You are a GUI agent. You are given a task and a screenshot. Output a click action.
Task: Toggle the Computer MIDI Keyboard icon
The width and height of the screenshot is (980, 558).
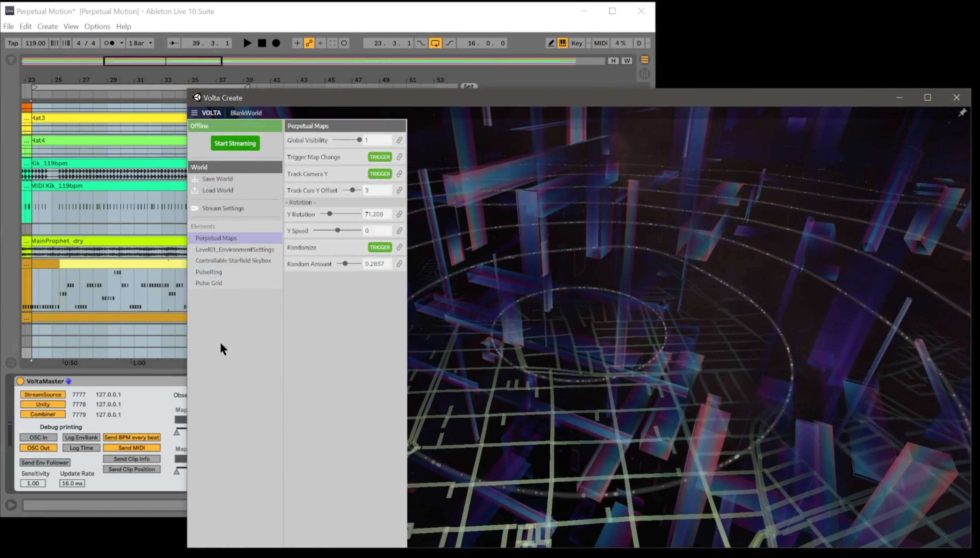point(563,43)
